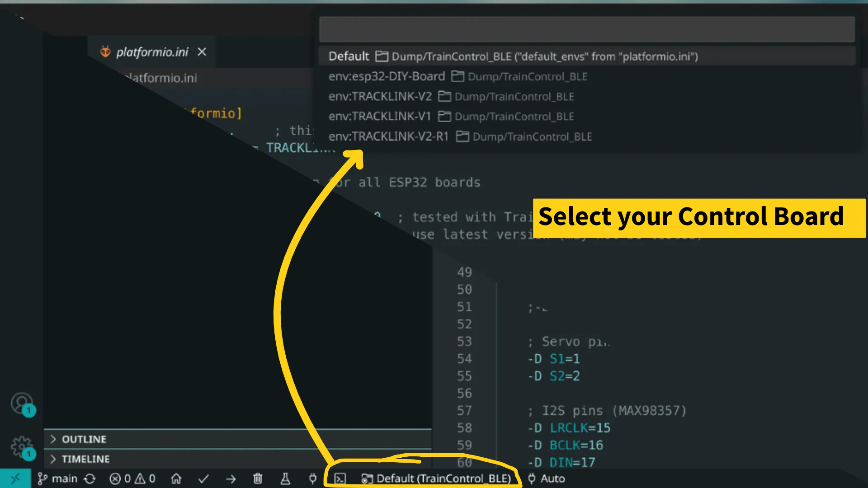Open the Serial Monitor plug icon

tap(312, 479)
